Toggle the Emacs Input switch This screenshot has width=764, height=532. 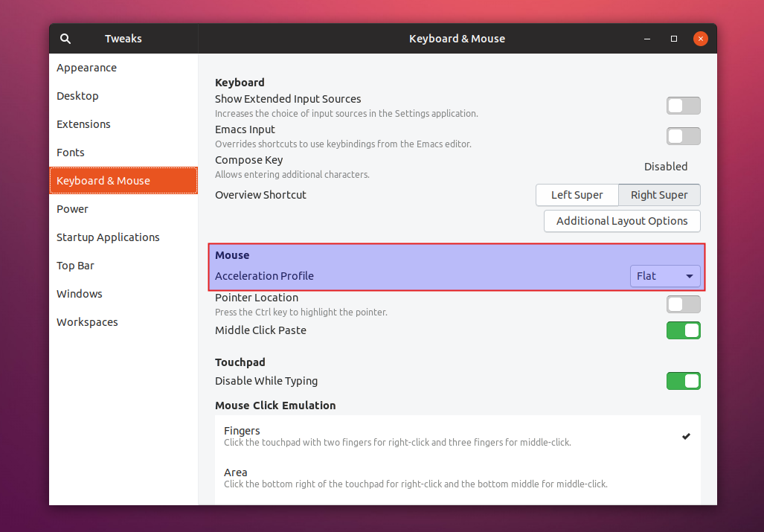point(683,136)
